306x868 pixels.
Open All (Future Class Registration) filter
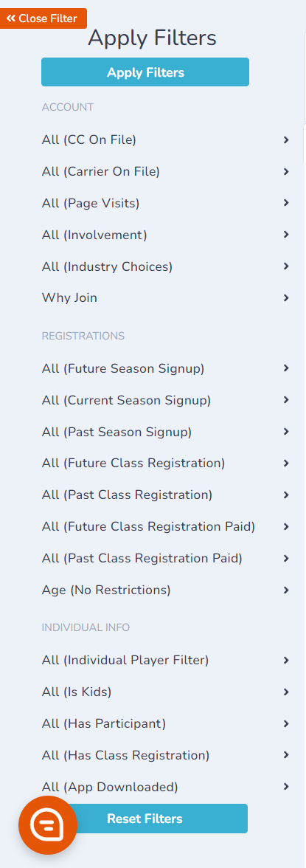pyautogui.click(x=166, y=463)
